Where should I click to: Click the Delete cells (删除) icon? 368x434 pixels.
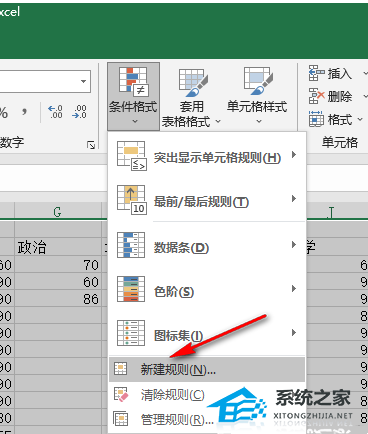[316, 96]
